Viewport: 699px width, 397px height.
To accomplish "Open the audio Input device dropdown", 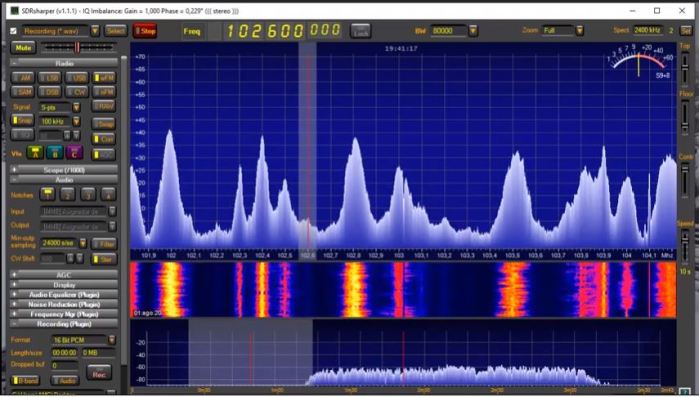I will click(112, 211).
